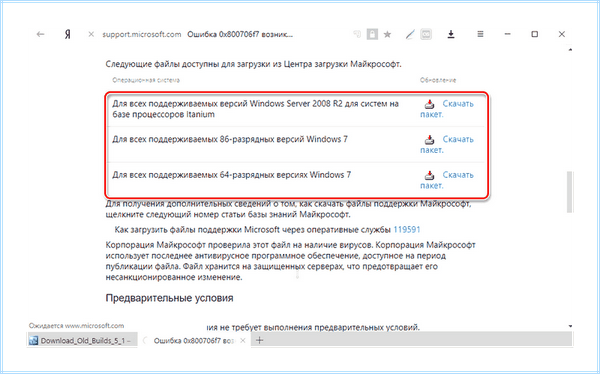
Task: Open the faded icon left of the lock
Action: pos(357,34)
